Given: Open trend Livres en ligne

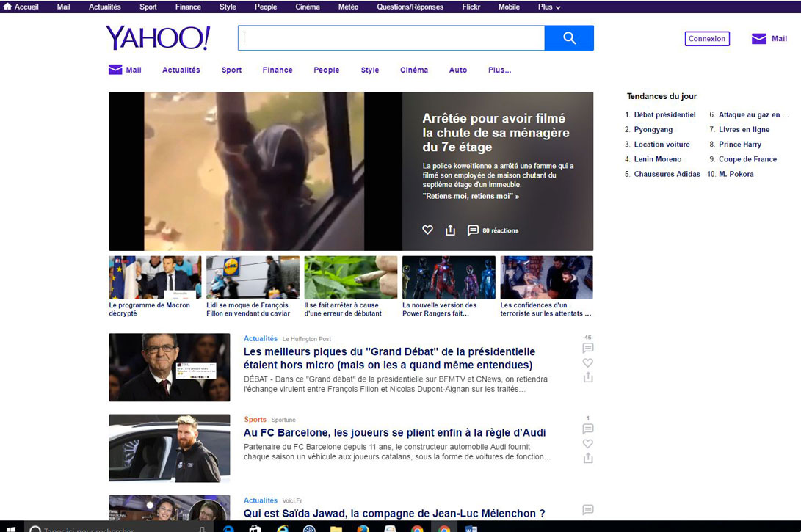Looking at the screenshot, I should (x=744, y=130).
